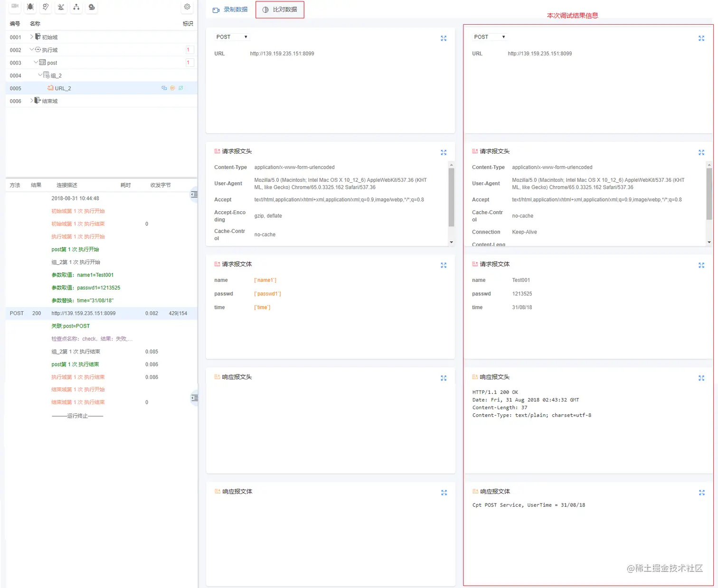Click the orange eye icon on URL_2 row
The height and width of the screenshot is (588, 718).
click(x=172, y=88)
